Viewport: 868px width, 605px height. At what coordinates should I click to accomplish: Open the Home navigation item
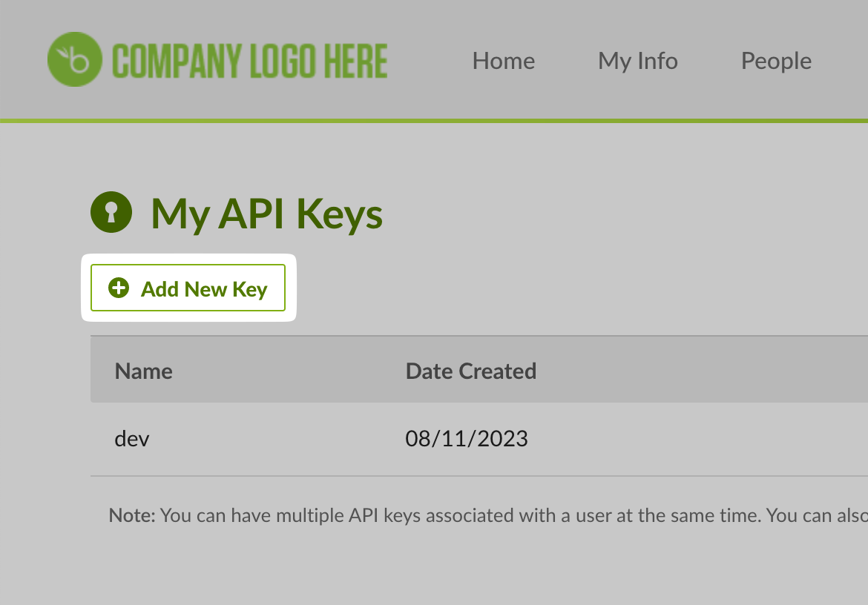[503, 61]
